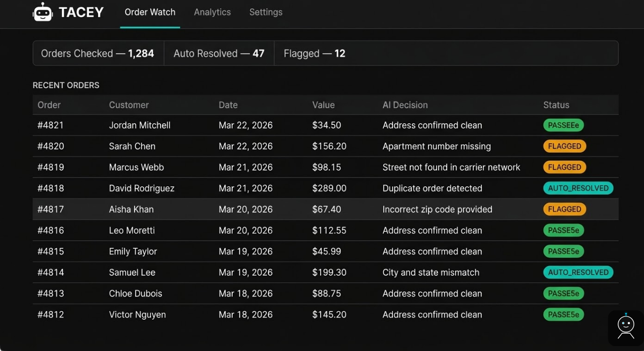Click the Auto Resolved — 47 stat card

pyautogui.click(x=218, y=53)
